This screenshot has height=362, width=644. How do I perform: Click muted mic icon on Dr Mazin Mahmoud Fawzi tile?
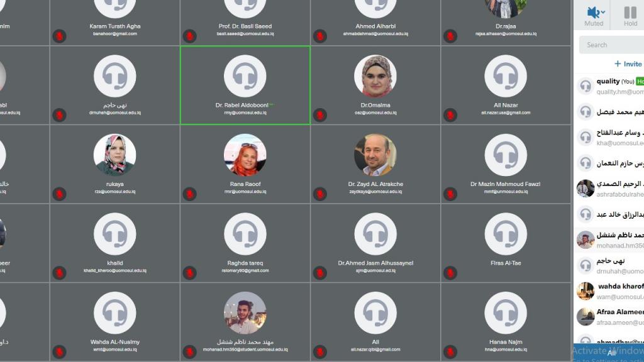click(x=450, y=194)
